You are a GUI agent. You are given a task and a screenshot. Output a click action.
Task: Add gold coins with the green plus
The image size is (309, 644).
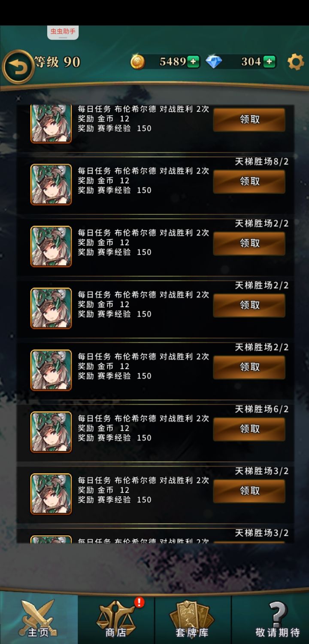coord(193,62)
